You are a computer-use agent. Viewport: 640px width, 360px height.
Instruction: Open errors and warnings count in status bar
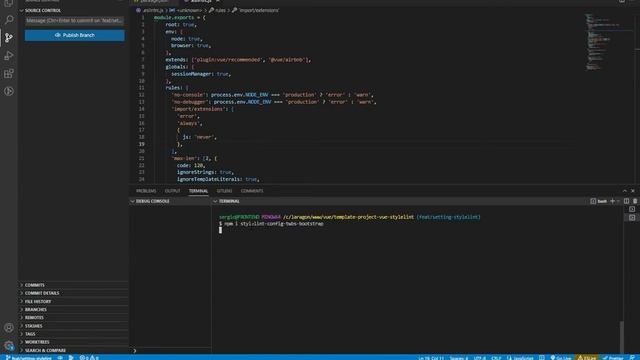89,358
